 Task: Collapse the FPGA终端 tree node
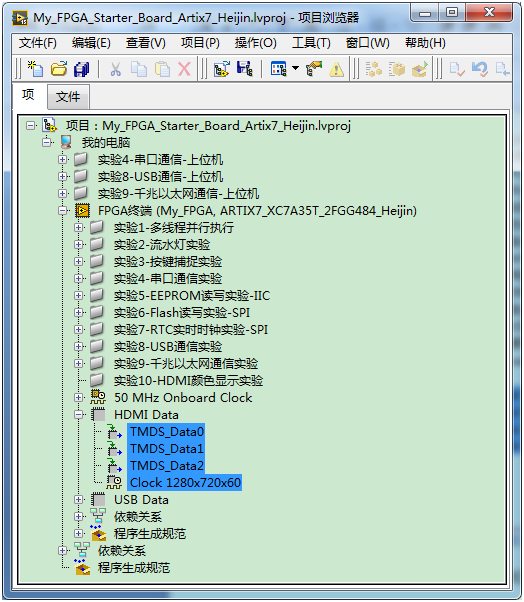[x=63, y=211]
